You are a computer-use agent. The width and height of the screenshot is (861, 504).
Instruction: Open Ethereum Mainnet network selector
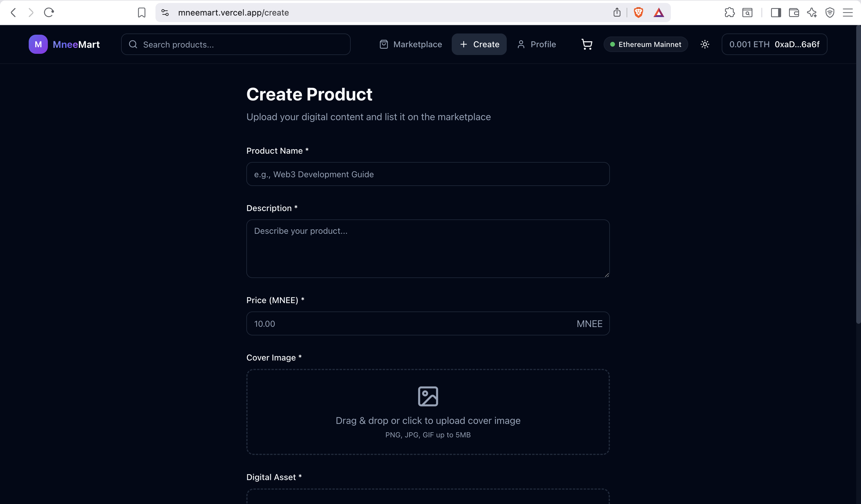pos(645,45)
